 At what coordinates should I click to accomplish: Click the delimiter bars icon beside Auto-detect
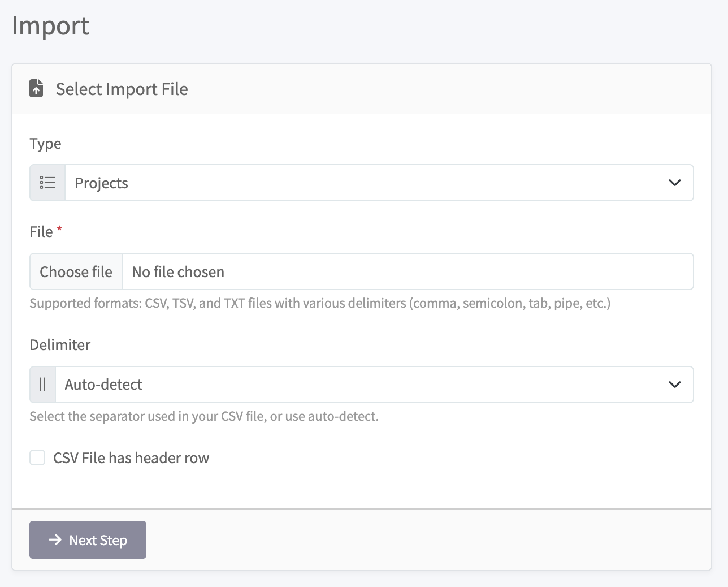pyautogui.click(x=42, y=385)
